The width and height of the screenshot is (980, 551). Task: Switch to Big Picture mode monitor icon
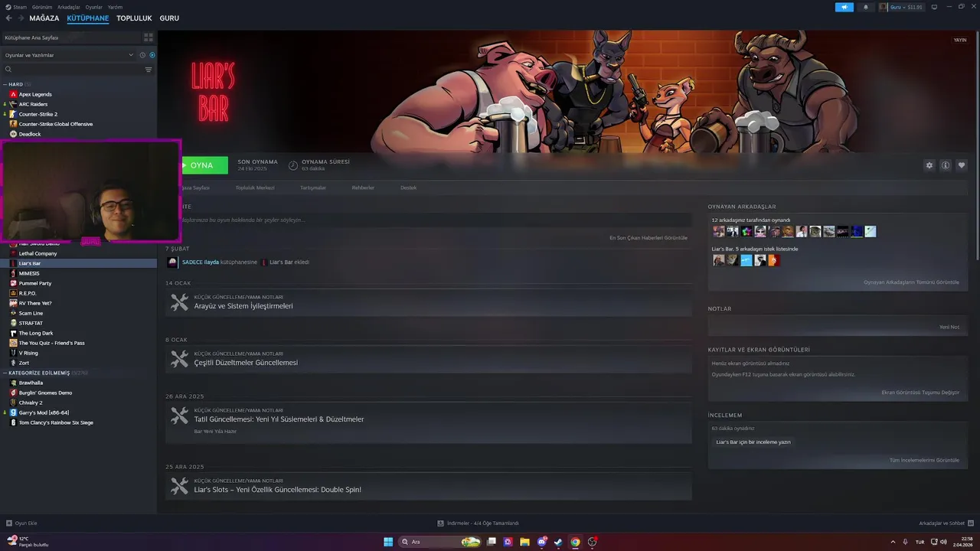(934, 7)
